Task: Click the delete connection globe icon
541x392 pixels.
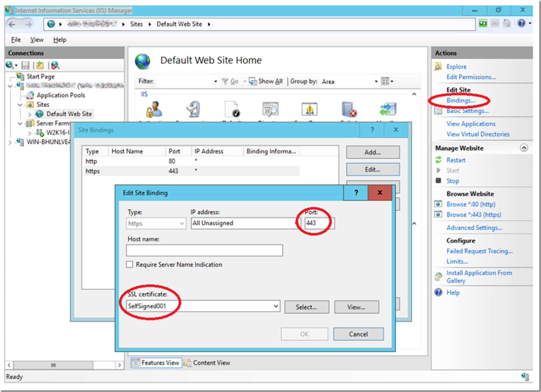Action: coord(55,65)
